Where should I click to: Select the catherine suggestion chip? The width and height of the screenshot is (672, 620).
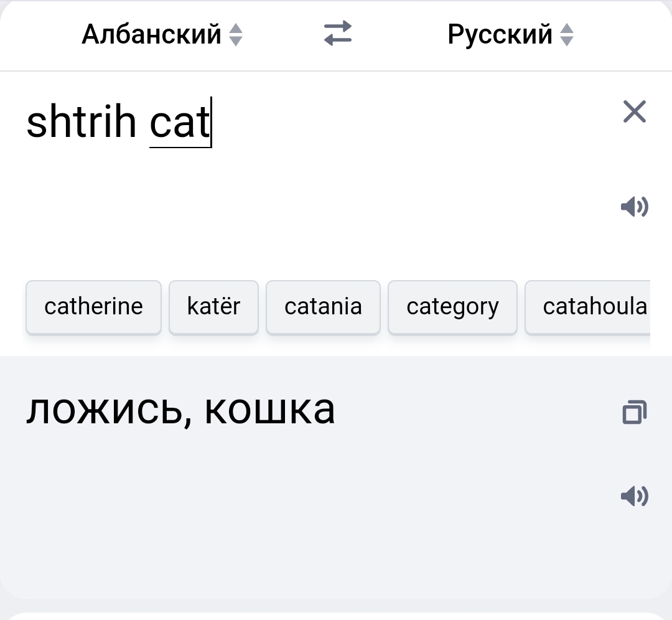93,307
